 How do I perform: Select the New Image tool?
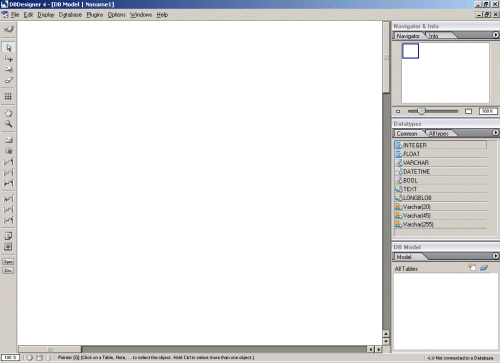[8, 247]
